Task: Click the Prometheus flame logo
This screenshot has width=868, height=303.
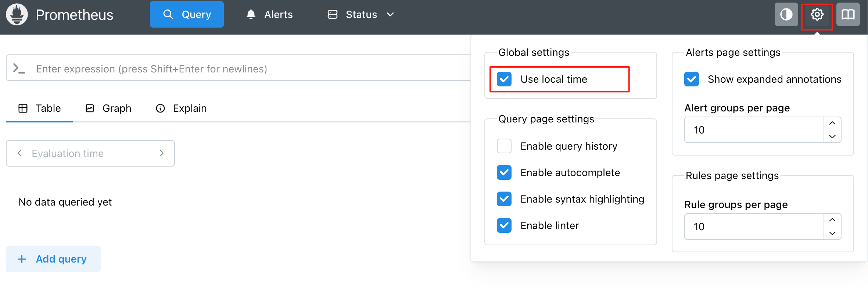Action: pyautogui.click(x=17, y=15)
